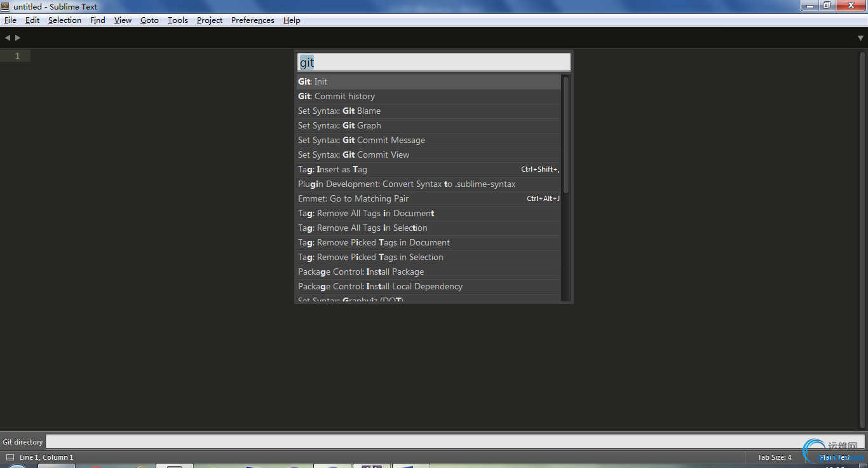Toggle the side panel switcher icon in status bar
The height and width of the screenshot is (468, 868).
point(10,457)
